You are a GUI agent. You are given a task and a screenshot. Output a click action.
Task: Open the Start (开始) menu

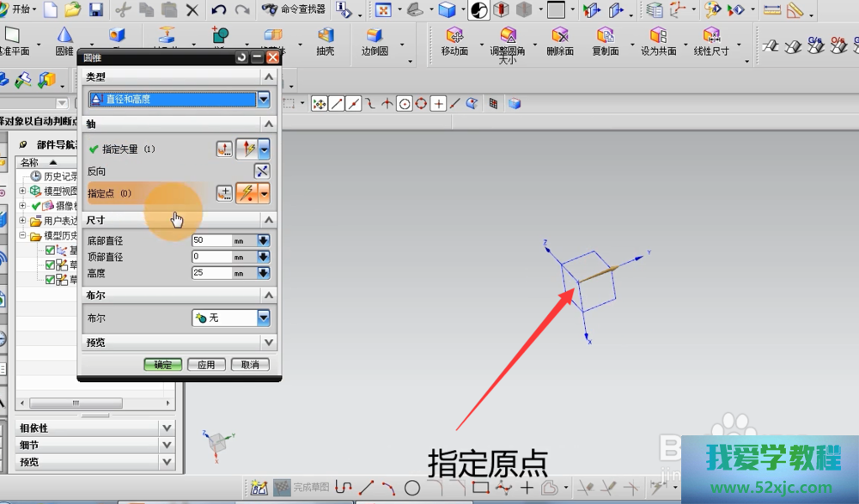tap(19, 9)
